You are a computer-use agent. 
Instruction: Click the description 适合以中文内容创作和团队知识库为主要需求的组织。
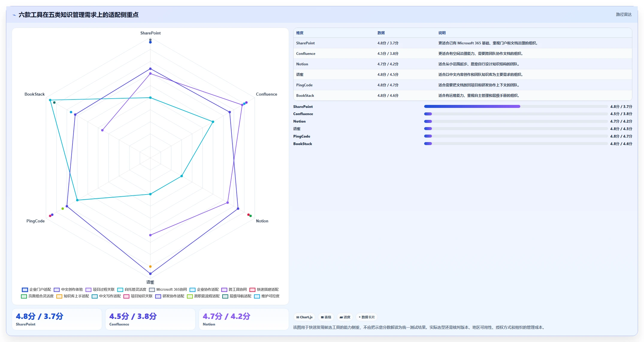pos(481,75)
